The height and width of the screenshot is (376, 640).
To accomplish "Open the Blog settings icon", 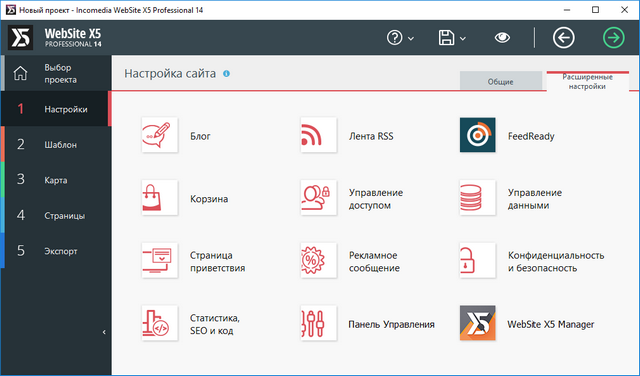I will (160, 135).
